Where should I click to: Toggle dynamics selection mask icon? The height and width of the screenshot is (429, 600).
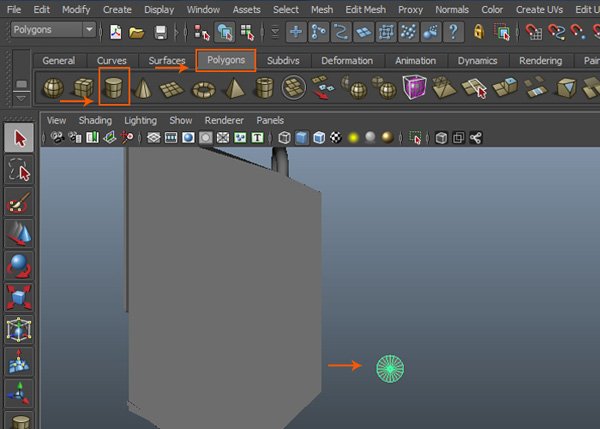coord(408,32)
